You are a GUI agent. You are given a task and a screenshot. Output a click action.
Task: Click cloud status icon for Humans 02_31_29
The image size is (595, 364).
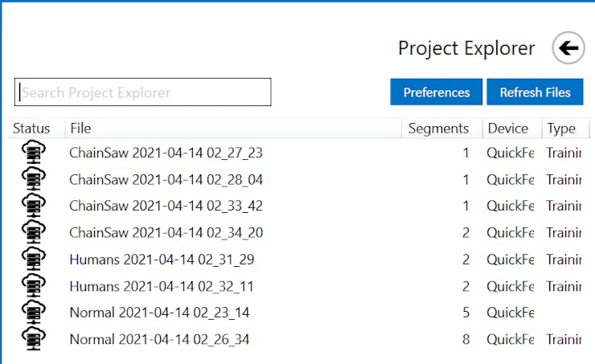pyautogui.click(x=32, y=260)
